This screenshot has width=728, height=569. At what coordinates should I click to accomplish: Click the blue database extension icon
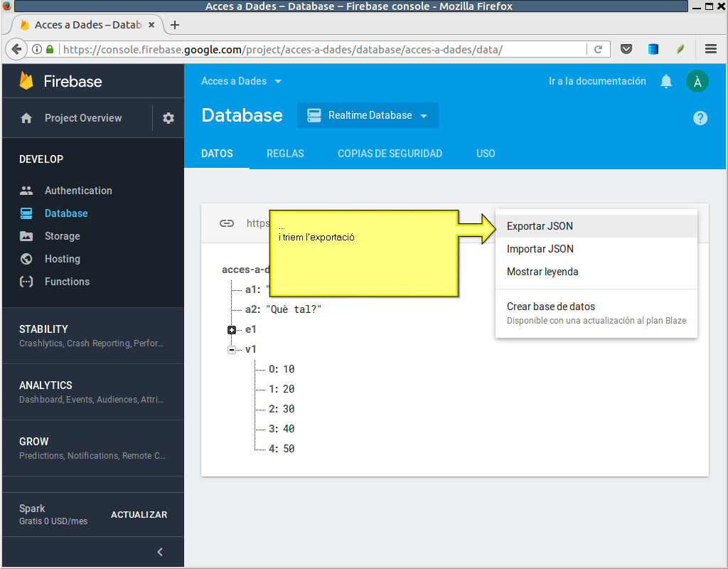(653, 49)
